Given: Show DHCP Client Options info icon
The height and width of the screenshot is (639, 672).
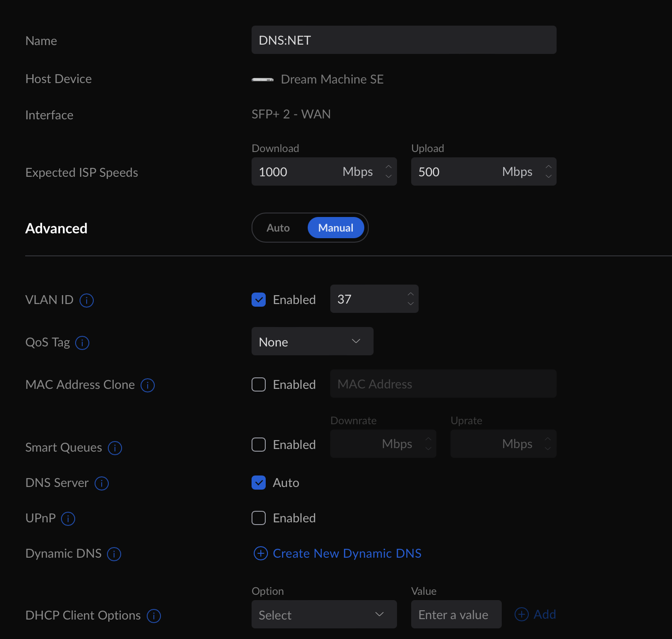Looking at the screenshot, I should tap(154, 616).
